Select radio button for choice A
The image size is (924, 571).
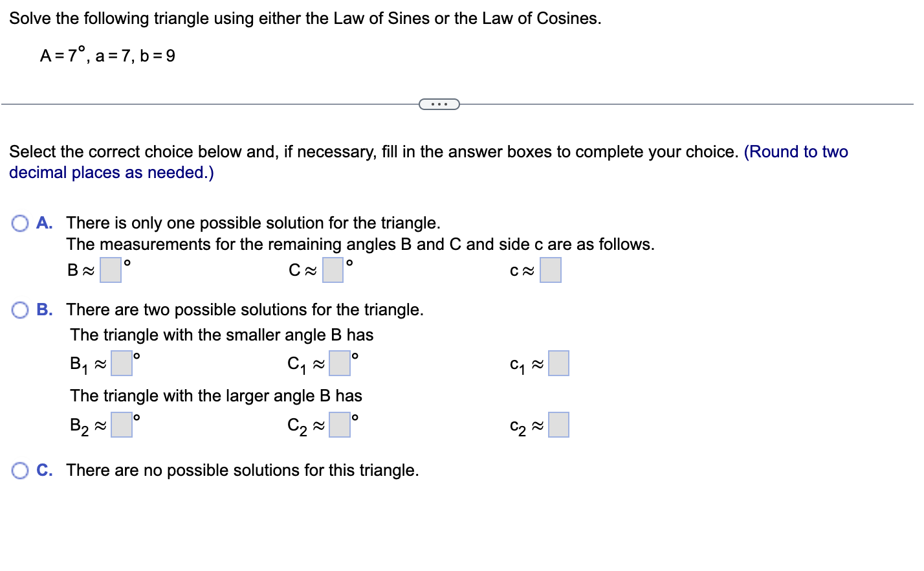[19, 223]
